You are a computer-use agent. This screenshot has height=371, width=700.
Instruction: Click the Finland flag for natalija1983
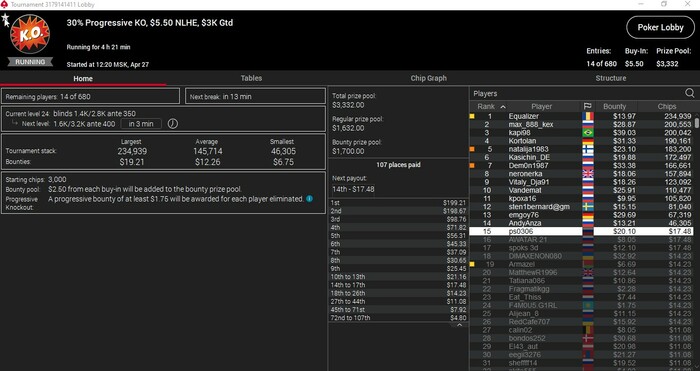(x=588, y=149)
